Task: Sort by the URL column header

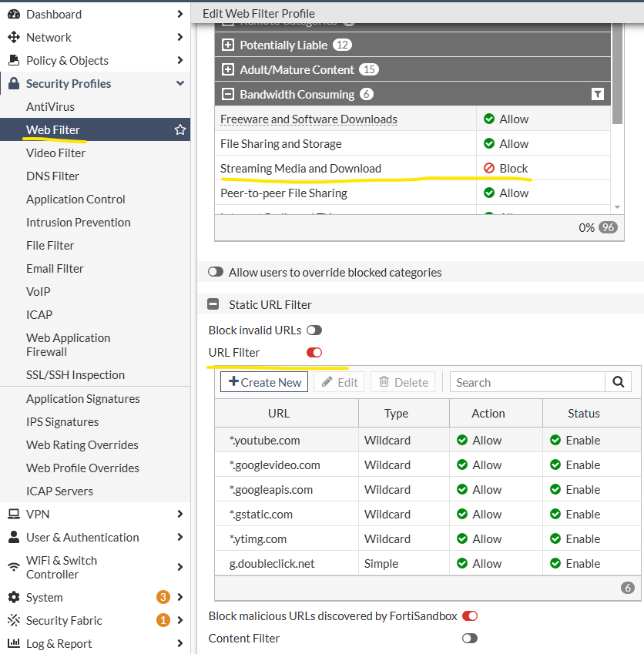Action: (286, 414)
